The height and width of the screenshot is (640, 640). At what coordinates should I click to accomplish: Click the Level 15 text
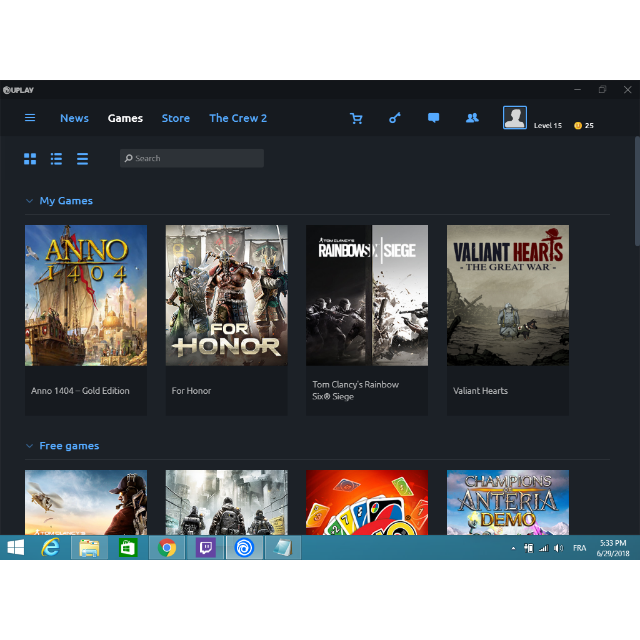[548, 126]
